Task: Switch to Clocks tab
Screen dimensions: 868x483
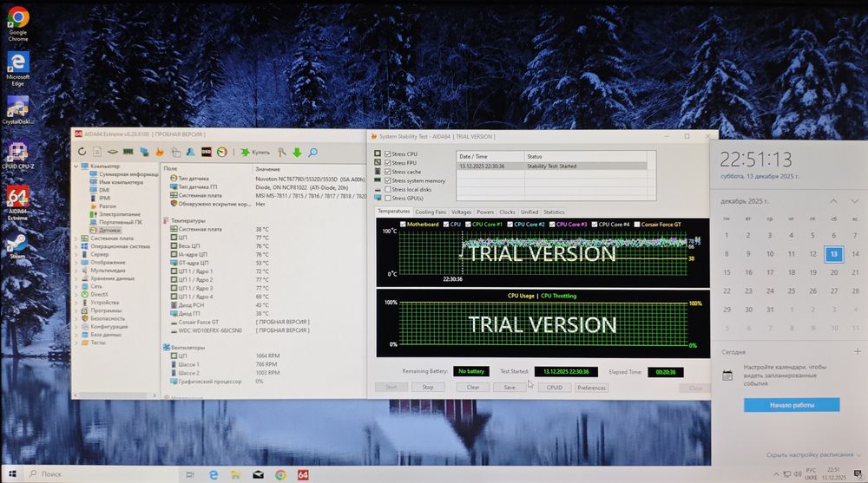Action: click(507, 212)
